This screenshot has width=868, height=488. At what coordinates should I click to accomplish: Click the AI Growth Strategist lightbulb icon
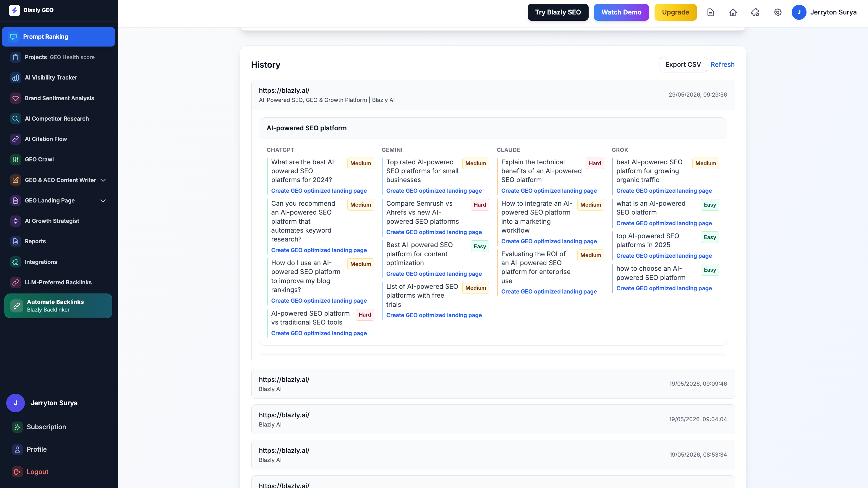tap(15, 221)
